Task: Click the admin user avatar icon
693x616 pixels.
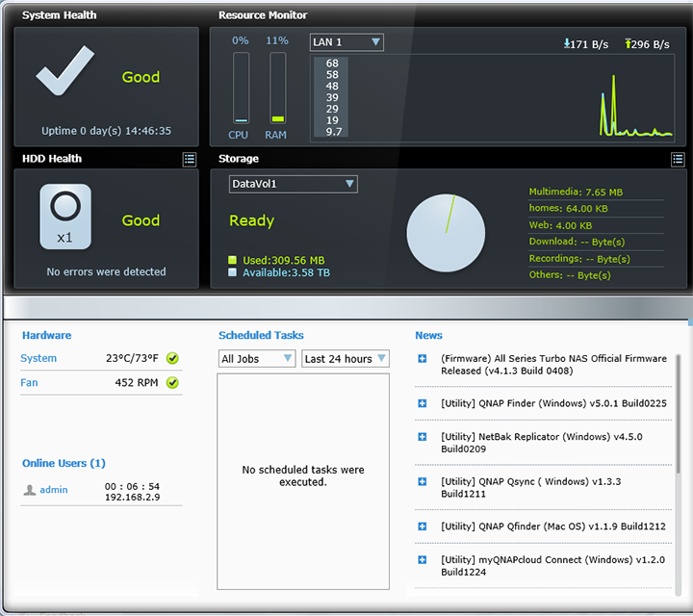Action: 30,490
